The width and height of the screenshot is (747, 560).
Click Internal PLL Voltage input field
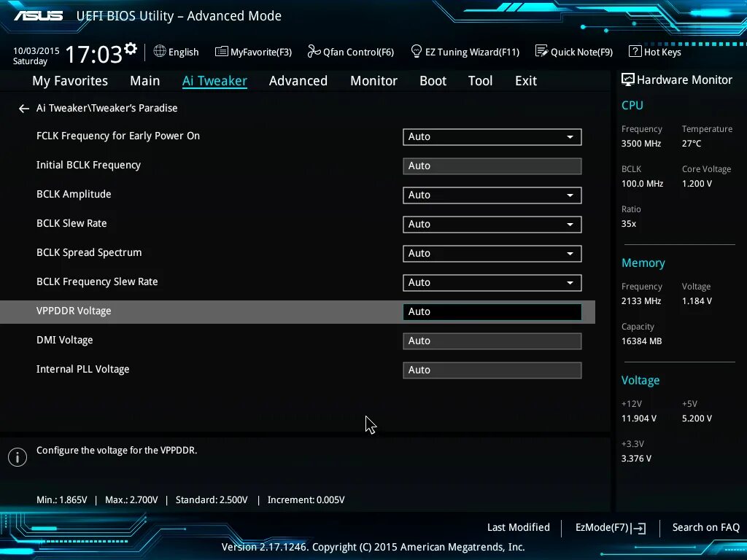click(x=492, y=370)
